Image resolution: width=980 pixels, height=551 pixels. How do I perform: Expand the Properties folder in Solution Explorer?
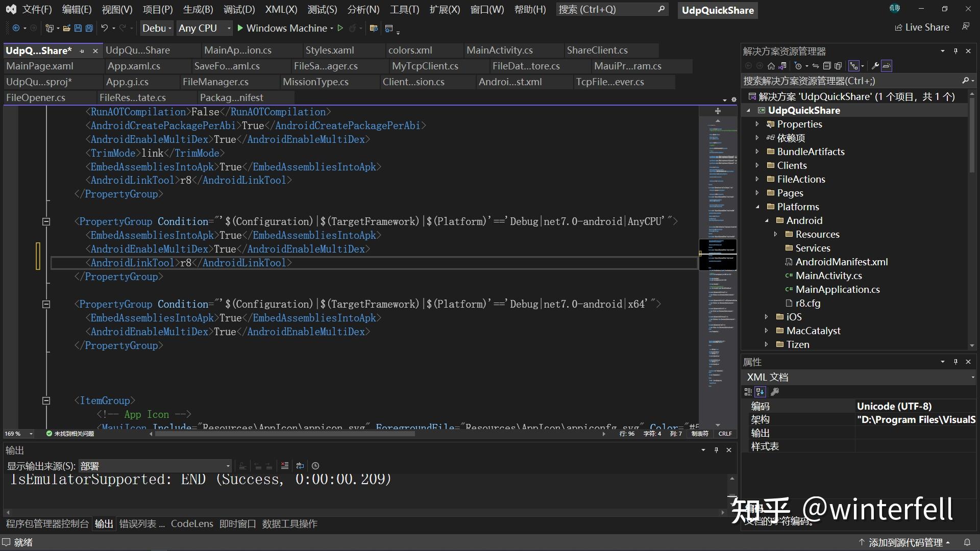coord(757,124)
